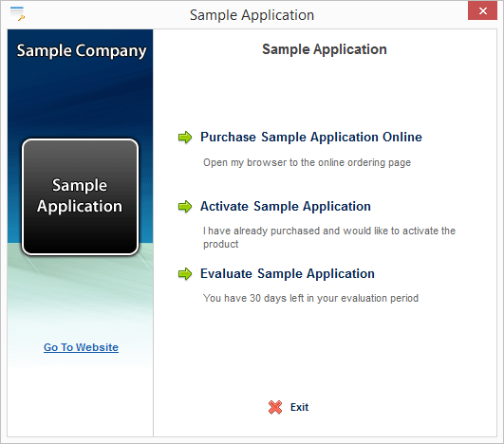Start Evaluate Sample Application option
The image size is (504, 444).
[x=288, y=274]
